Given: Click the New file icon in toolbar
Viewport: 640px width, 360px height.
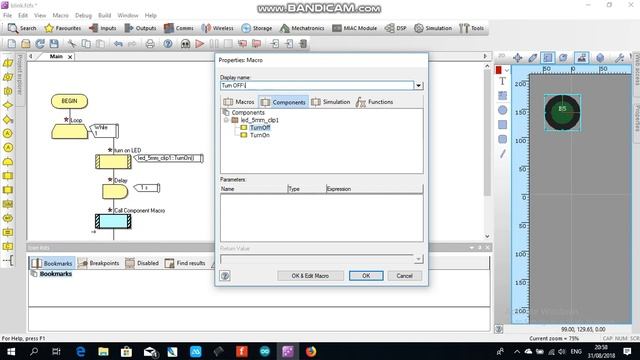Looking at the screenshot, I should tap(12, 44).
